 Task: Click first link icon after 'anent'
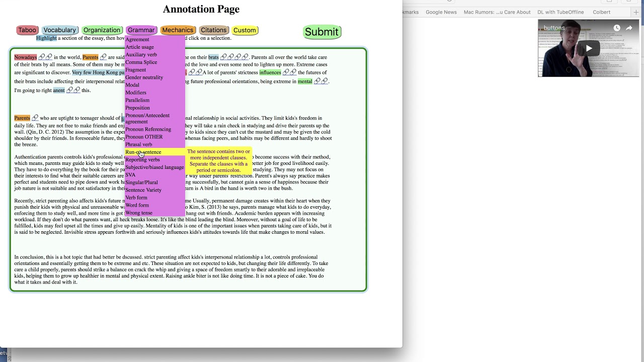70,90
